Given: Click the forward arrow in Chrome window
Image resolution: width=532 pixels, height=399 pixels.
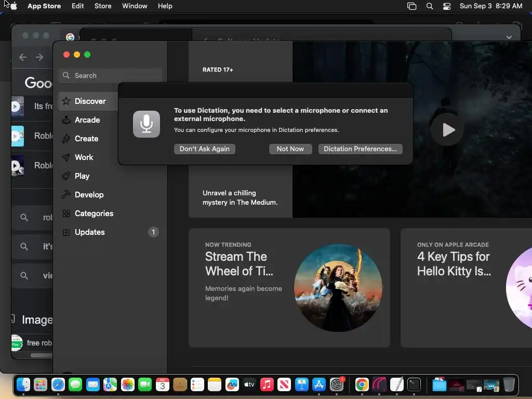Looking at the screenshot, I should point(39,57).
